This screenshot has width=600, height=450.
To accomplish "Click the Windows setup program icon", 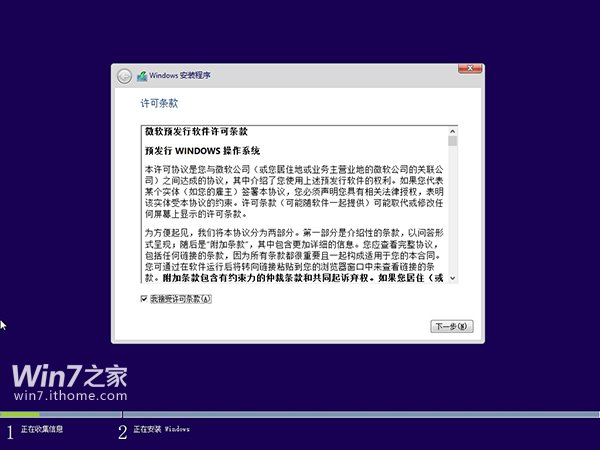I will [x=142, y=76].
